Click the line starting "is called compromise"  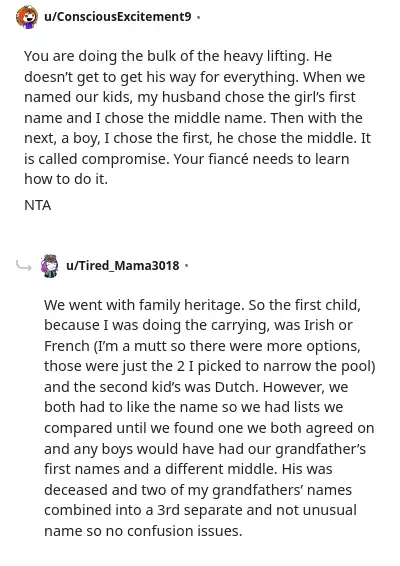click(x=187, y=159)
